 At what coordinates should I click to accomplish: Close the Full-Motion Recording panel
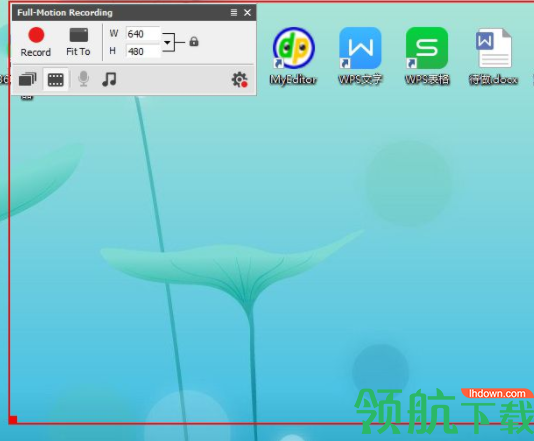[248, 13]
